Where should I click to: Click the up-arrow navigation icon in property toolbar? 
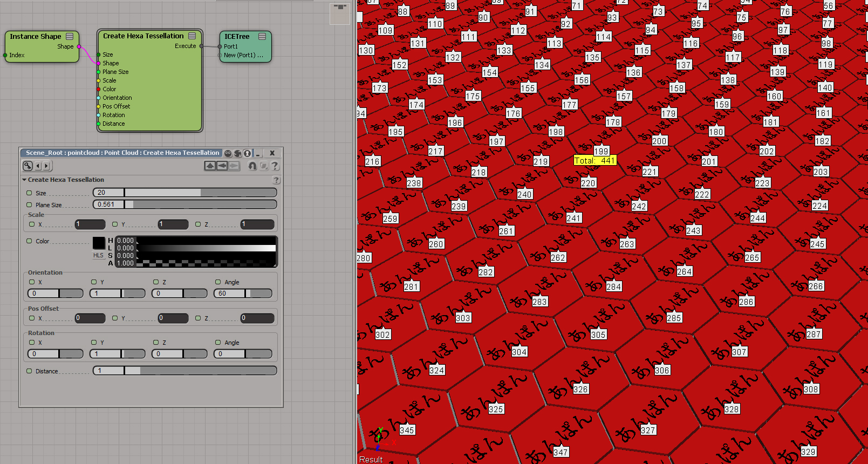(210, 166)
